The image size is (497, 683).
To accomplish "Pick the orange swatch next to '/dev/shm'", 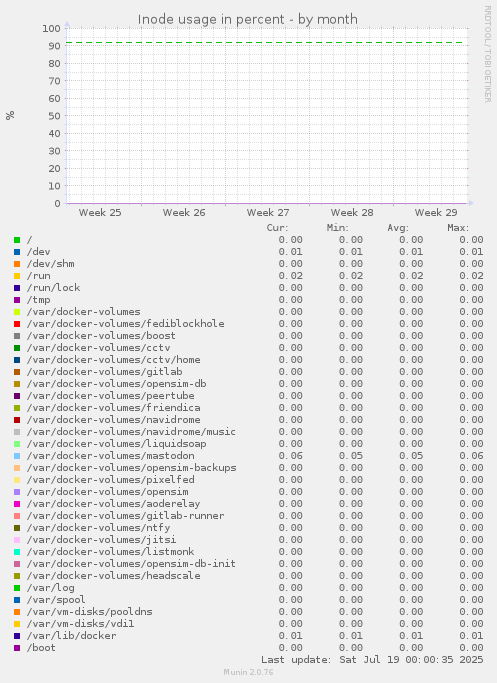I will [x=17, y=264].
